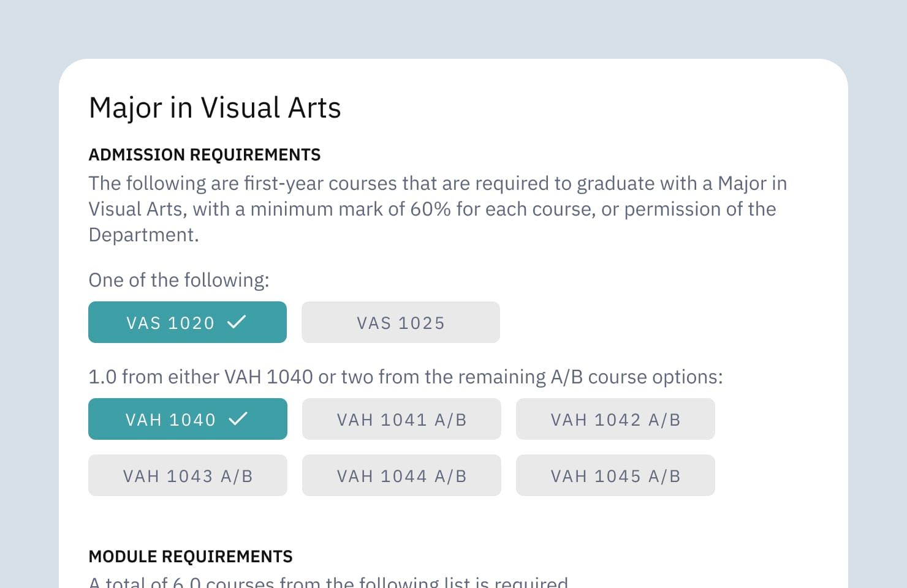Click the 'One of the following:' label
Image resolution: width=907 pixels, height=588 pixels.
click(178, 280)
